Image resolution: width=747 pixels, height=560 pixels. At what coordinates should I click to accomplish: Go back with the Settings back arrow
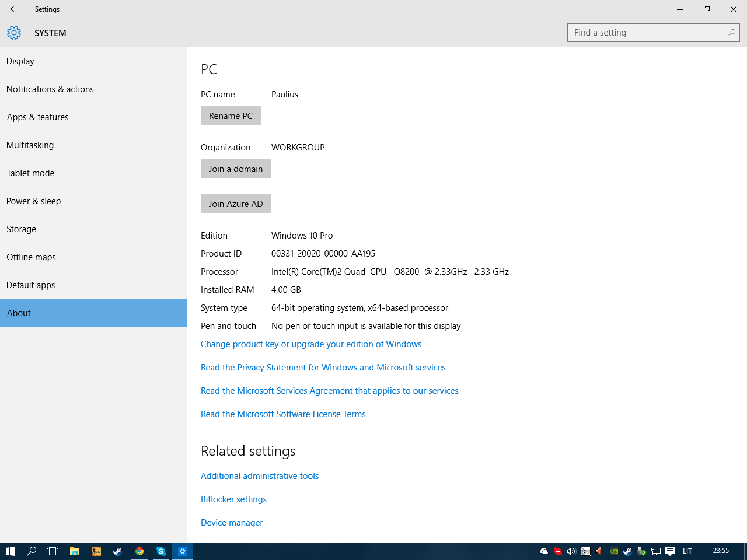tap(14, 9)
